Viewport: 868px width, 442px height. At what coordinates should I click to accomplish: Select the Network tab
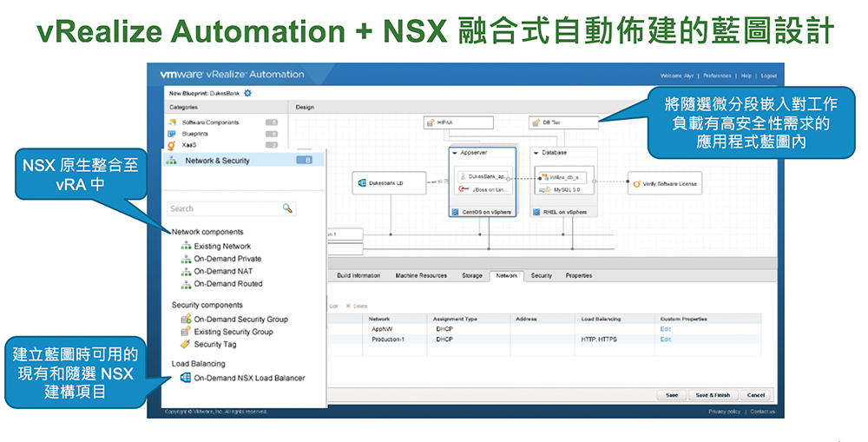[x=507, y=276]
